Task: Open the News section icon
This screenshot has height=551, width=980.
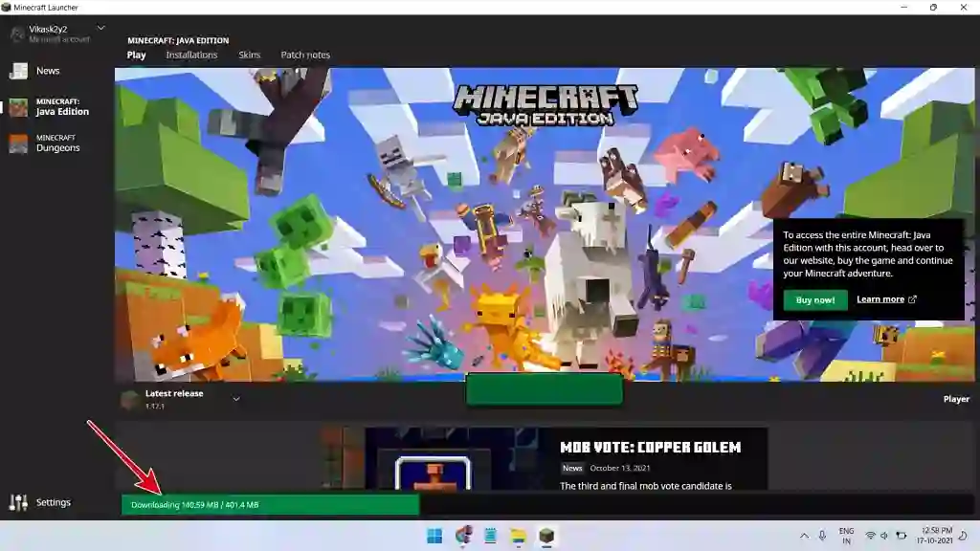Action: click(x=18, y=71)
